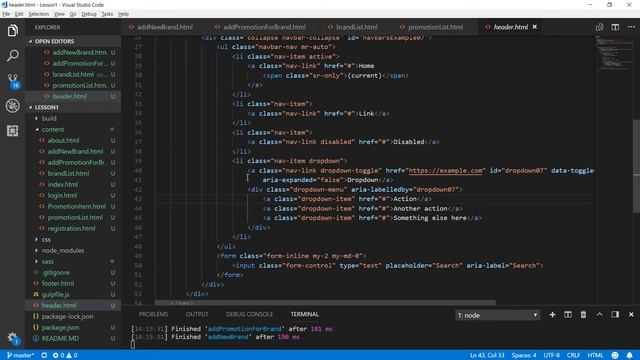This screenshot has width=640, height=360.
Task: Open the Go menu
Action: pyautogui.click(x=73, y=14)
